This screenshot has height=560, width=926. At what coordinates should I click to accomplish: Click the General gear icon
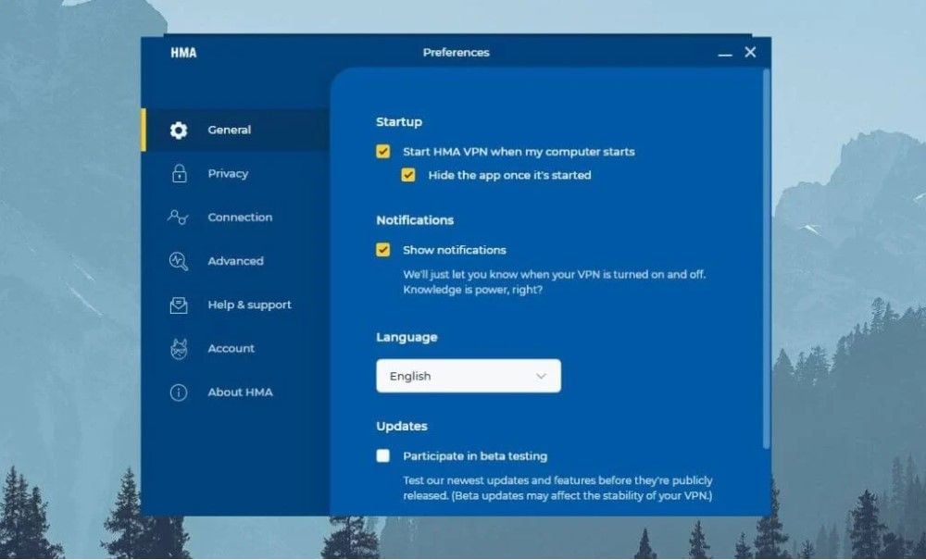179,130
